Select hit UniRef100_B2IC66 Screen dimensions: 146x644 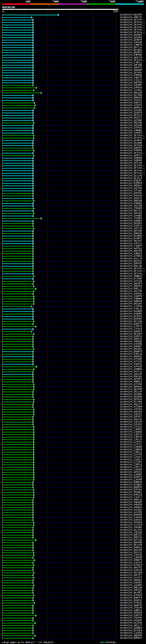(x=131, y=540)
